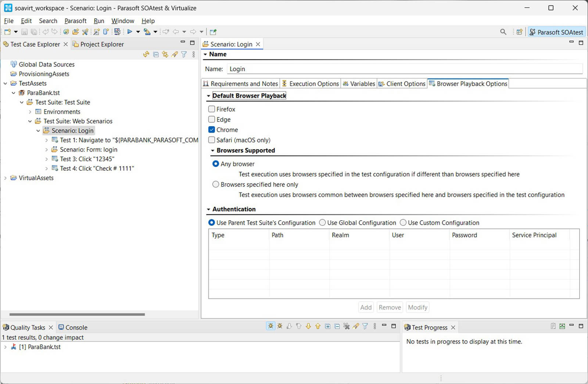Expand Test 3: Click "12345" node
The width and height of the screenshot is (588, 384).
point(46,159)
